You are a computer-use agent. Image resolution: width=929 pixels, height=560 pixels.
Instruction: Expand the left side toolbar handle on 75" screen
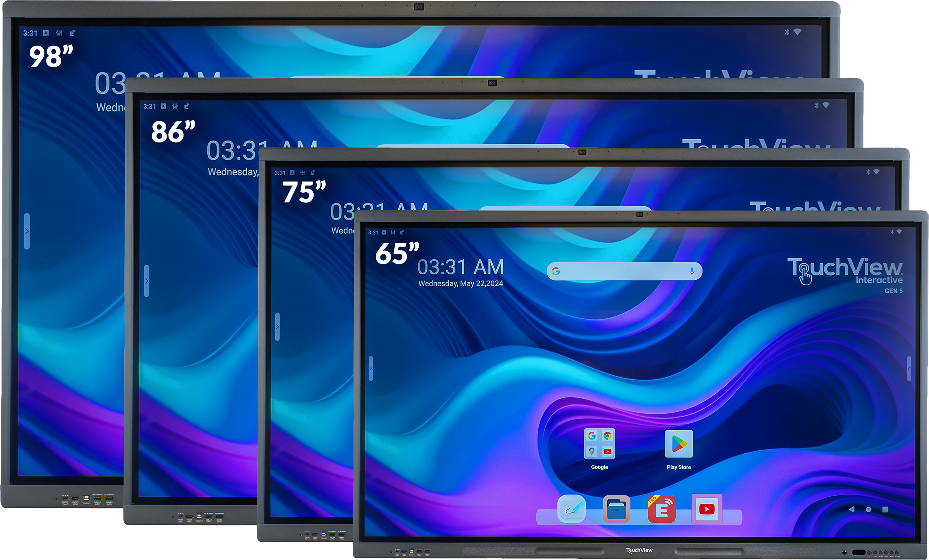277,327
